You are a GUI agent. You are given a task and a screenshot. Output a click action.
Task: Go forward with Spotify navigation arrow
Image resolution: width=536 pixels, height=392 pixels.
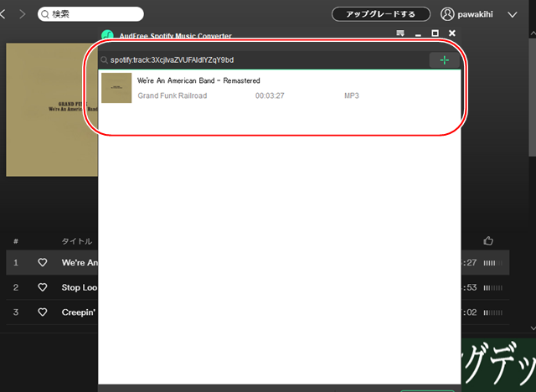click(23, 14)
